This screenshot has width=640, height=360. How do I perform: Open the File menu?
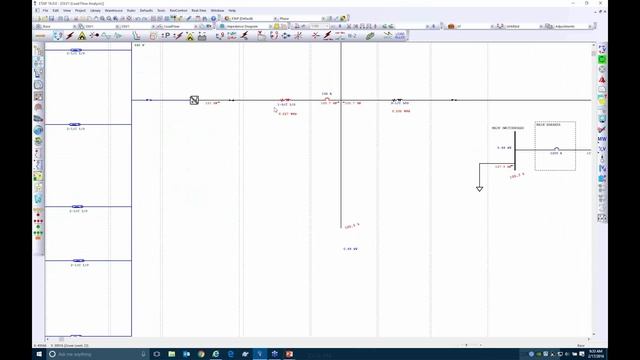click(45, 11)
